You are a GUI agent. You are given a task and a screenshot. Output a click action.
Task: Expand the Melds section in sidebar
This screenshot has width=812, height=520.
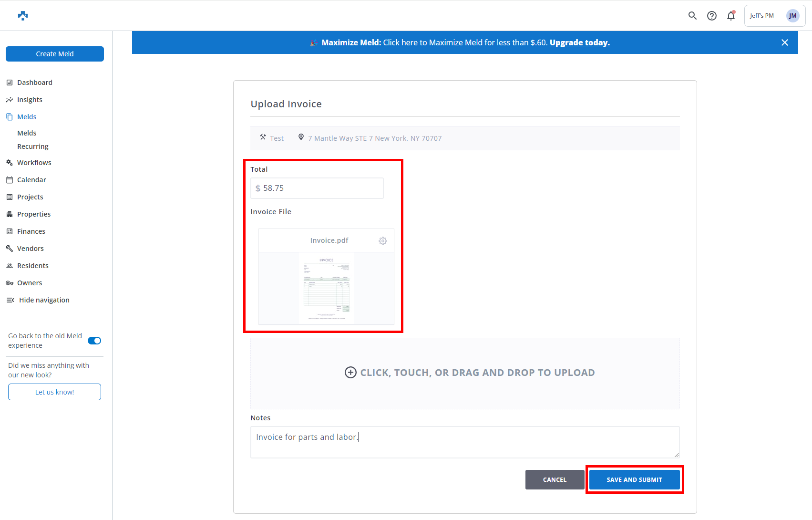(x=27, y=117)
